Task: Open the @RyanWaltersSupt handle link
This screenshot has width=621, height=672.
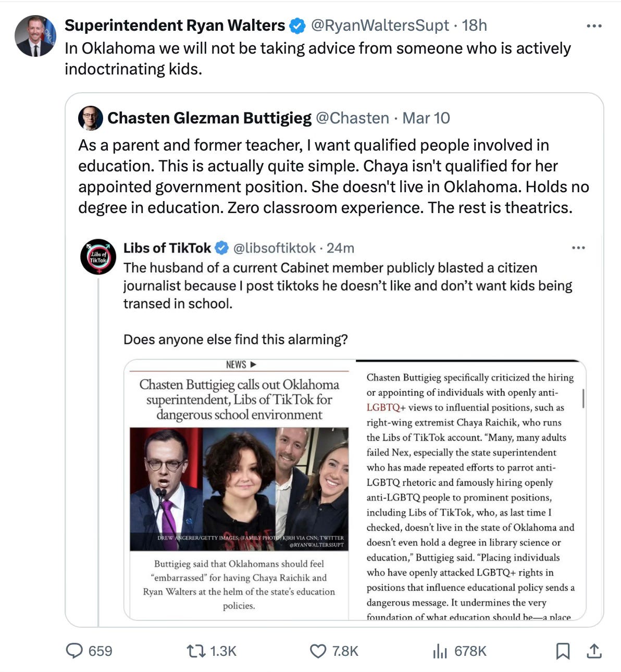Action: pyautogui.click(x=380, y=26)
